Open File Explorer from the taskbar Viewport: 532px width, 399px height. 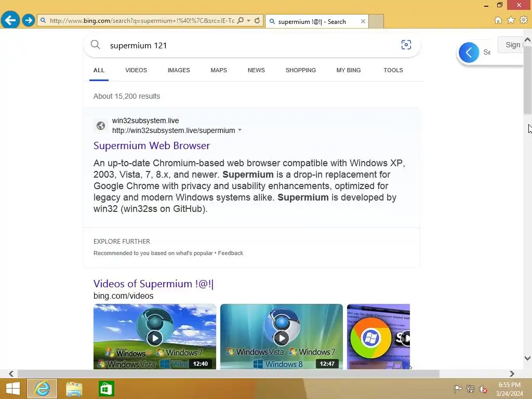click(74, 389)
